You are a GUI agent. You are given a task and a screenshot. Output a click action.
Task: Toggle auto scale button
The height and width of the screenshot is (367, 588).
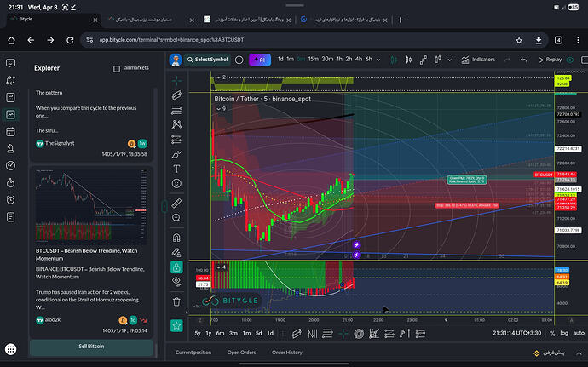[579, 333]
